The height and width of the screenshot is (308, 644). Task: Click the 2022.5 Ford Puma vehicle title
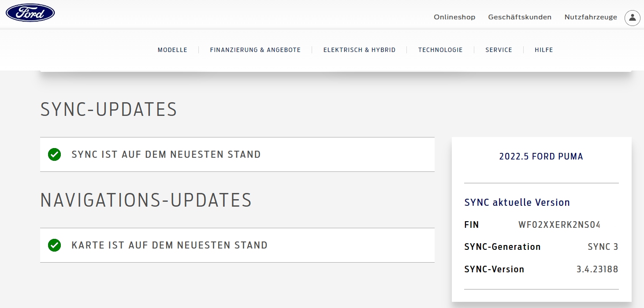click(541, 156)
